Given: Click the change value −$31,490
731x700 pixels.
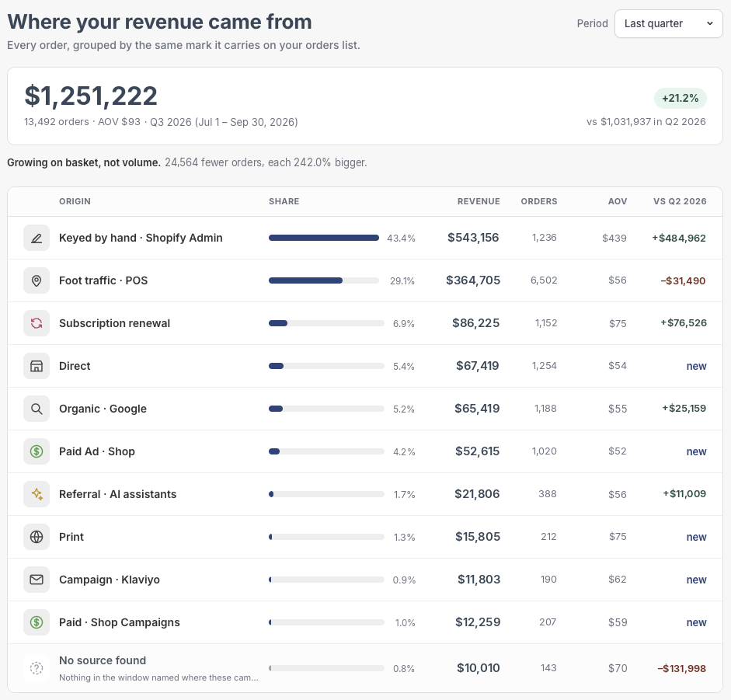Looking at the screenshot, I should point(683,280).
